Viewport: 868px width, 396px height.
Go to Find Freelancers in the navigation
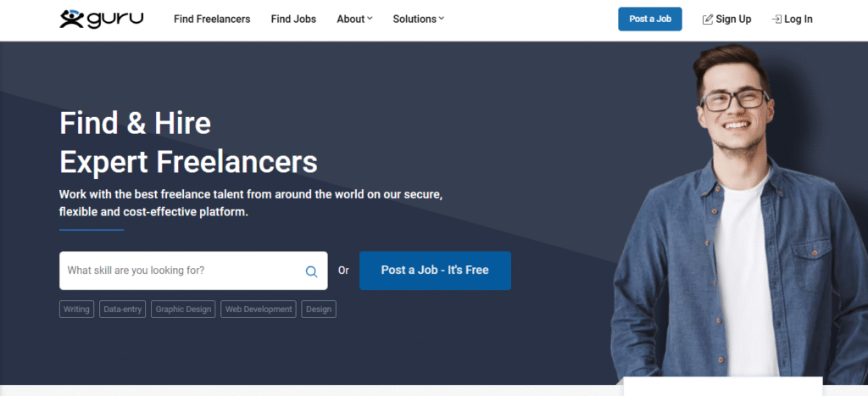coord(212,19)
